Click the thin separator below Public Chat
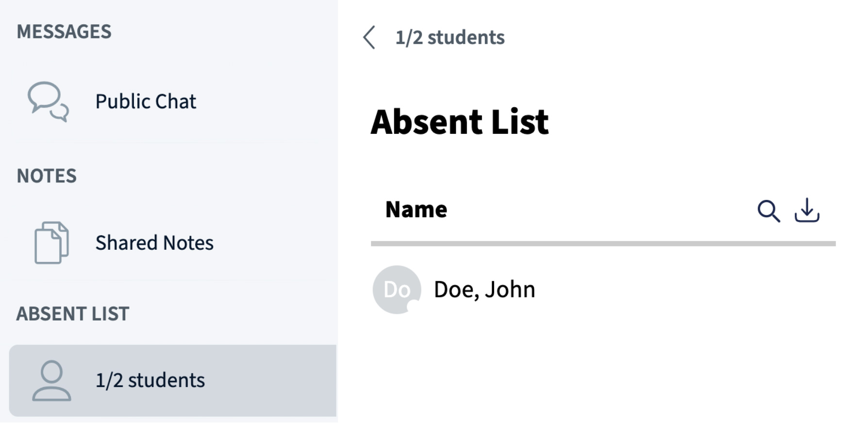868x423 pixels. tap(170, 143)
